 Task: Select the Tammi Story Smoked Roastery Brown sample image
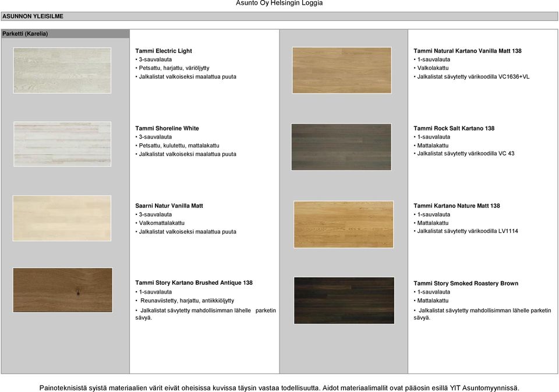pos(344,301)
